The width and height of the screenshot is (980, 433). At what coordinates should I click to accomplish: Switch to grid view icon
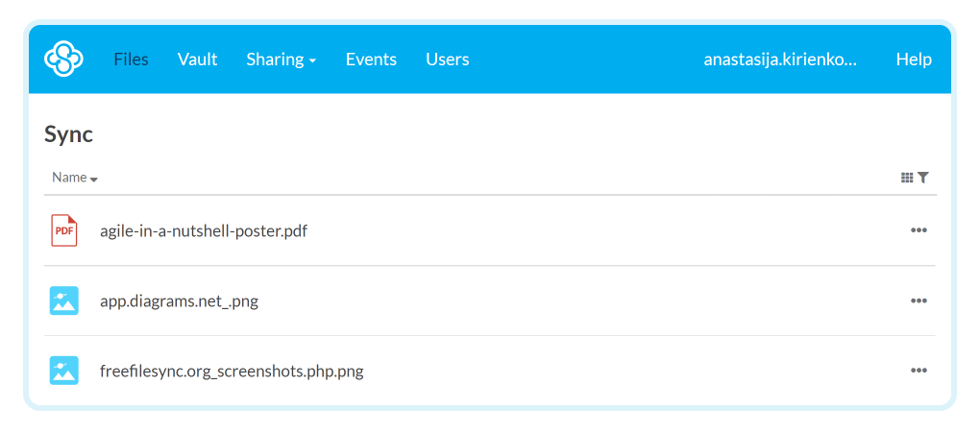(x=907, y=178)
